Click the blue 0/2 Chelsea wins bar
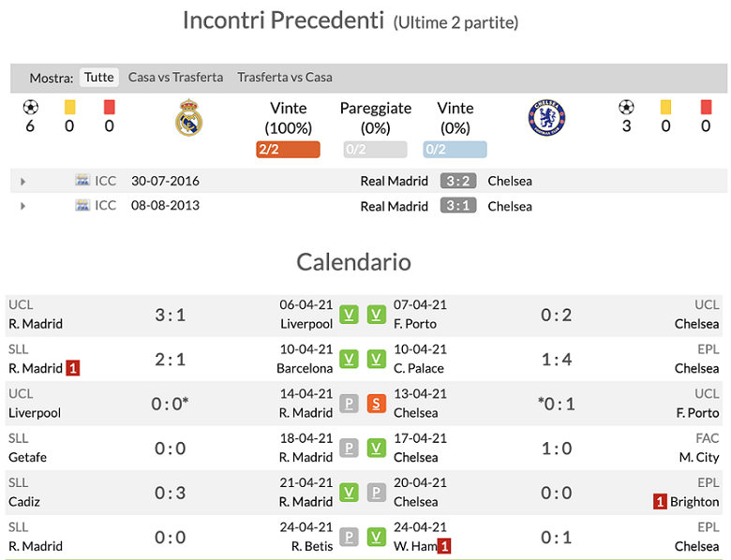The height and width of the screenshot is (560, 731). pos(455,149)
